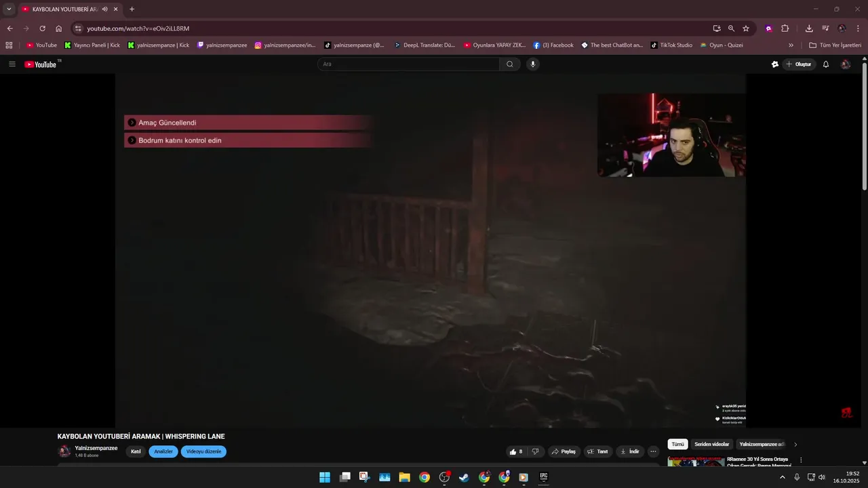Click Videoyu düzenle button
Screen dimensions: 868x488
tap(203, 451)
